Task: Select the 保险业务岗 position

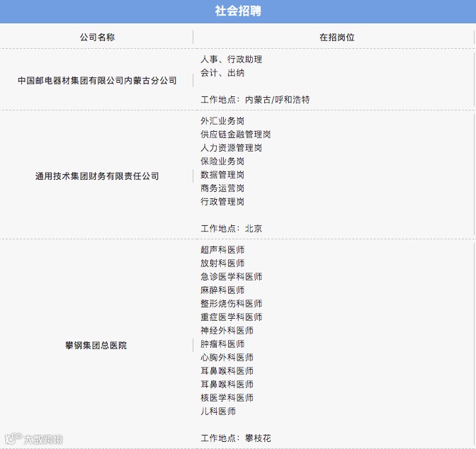Action: click(x=222, y=161)
